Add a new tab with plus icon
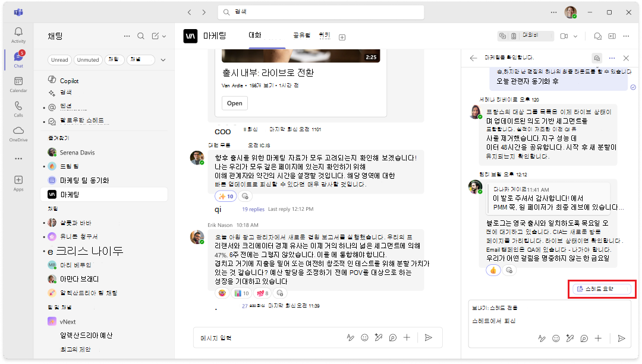 (342, 37)
